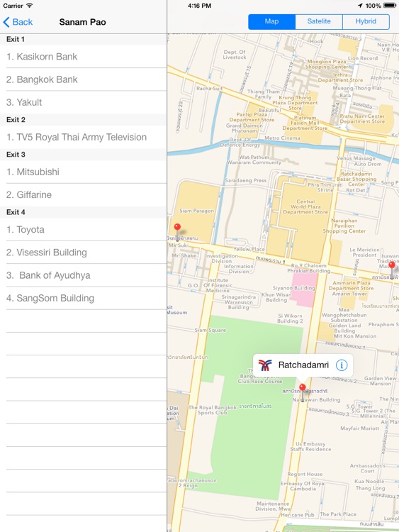Tap Le Meridien President label
The width and height of the screenshot is (399, 532).
click(x=364, y=252)
